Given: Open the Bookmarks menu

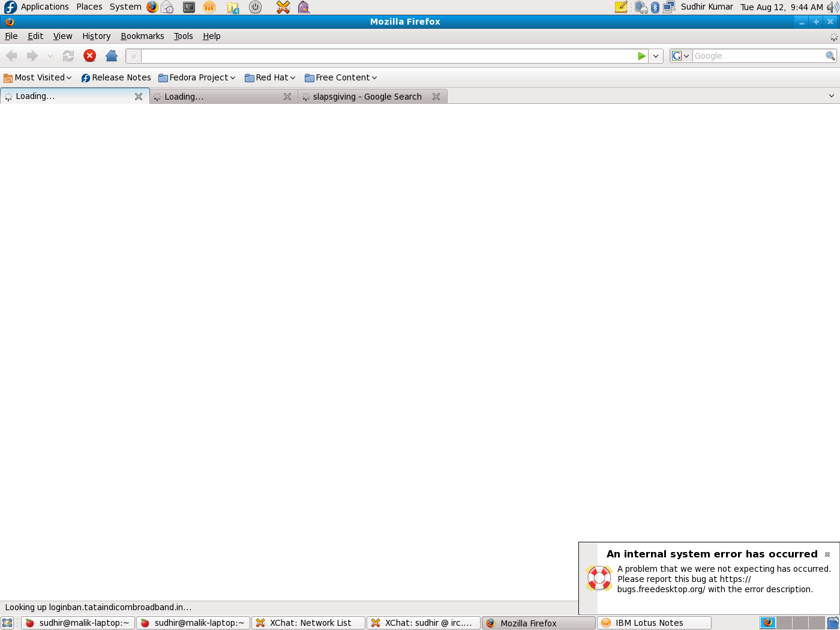Looking at the screenshot, I should (x=142, y=36).
